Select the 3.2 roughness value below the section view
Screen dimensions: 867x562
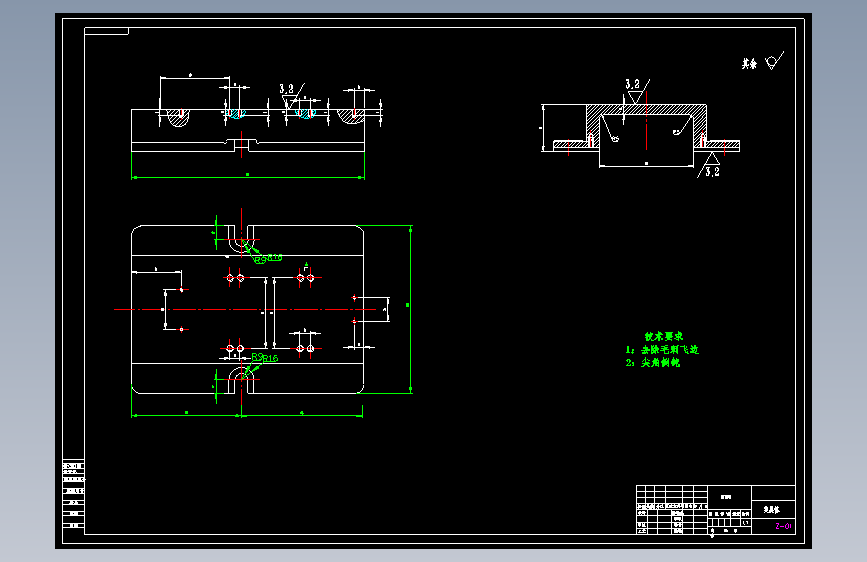[712, 171]
